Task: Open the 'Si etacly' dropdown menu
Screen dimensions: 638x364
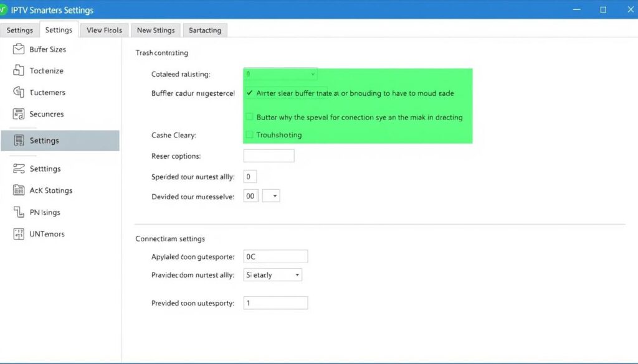Action: point(272,274)
